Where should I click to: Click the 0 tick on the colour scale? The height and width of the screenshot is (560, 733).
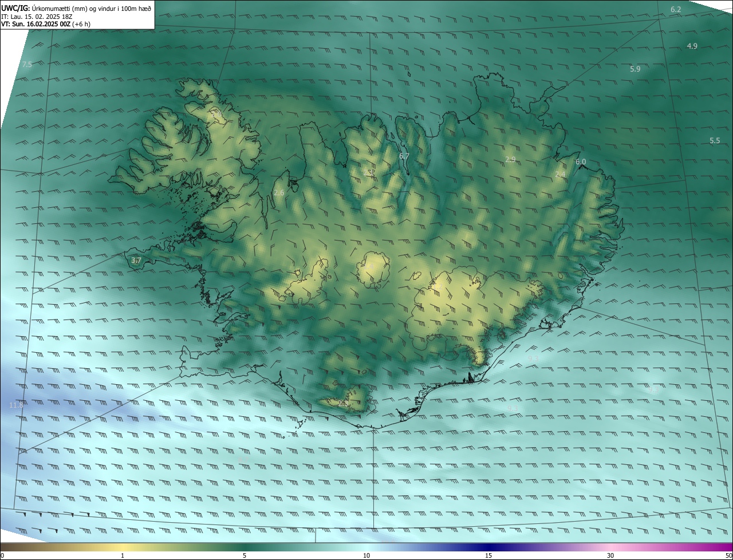2,555
